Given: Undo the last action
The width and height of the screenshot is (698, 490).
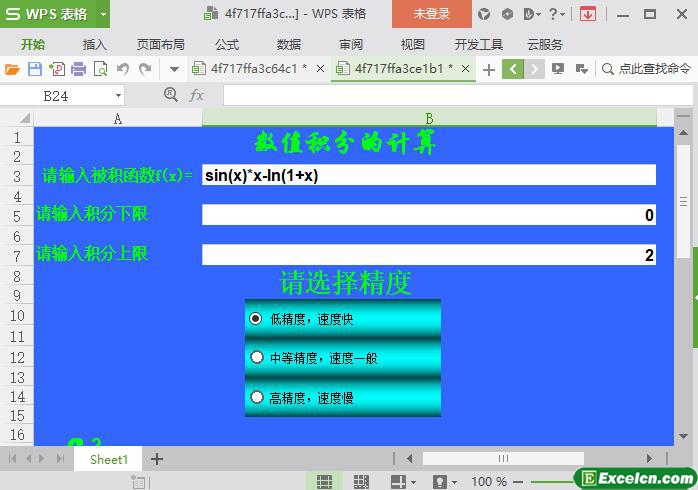Looking at the screenshot, I should tap(123, 69).
